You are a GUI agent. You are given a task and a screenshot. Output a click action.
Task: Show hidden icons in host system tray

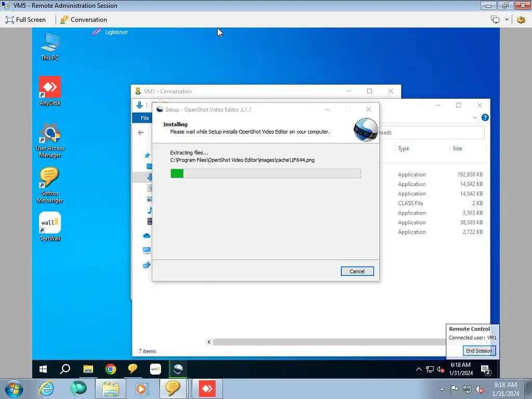442,389
